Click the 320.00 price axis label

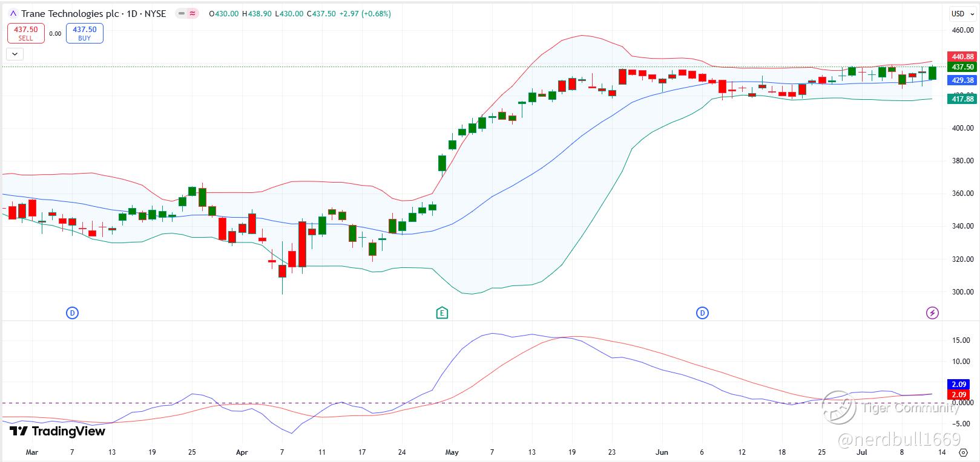click(962, 259)
